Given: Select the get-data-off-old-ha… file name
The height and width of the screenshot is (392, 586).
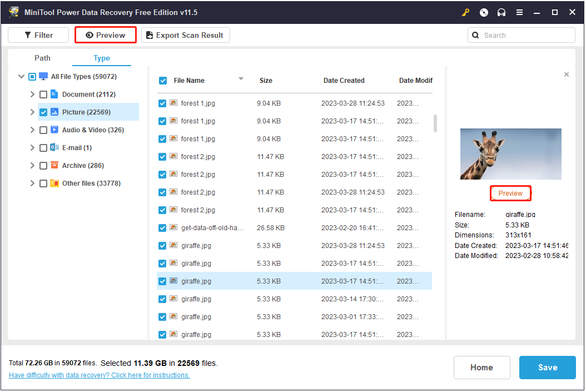Looking at the screenshot, I should [212, 228].
